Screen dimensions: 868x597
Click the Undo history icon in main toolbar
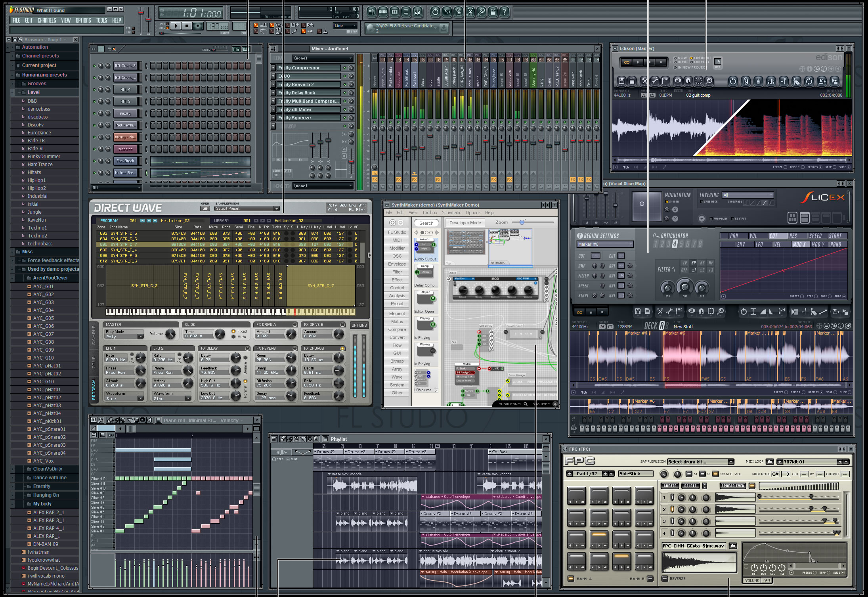(x=435, y=12)
